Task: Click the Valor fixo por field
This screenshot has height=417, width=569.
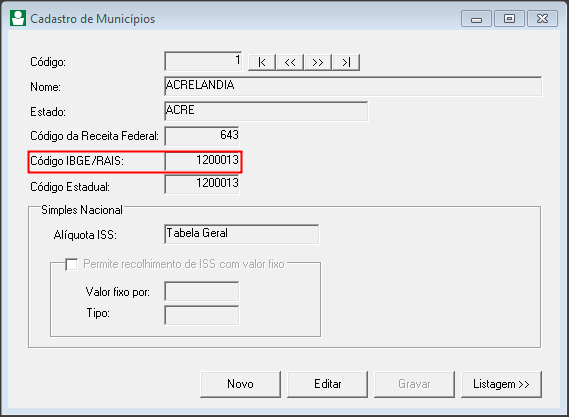Action: coord(202,291)
